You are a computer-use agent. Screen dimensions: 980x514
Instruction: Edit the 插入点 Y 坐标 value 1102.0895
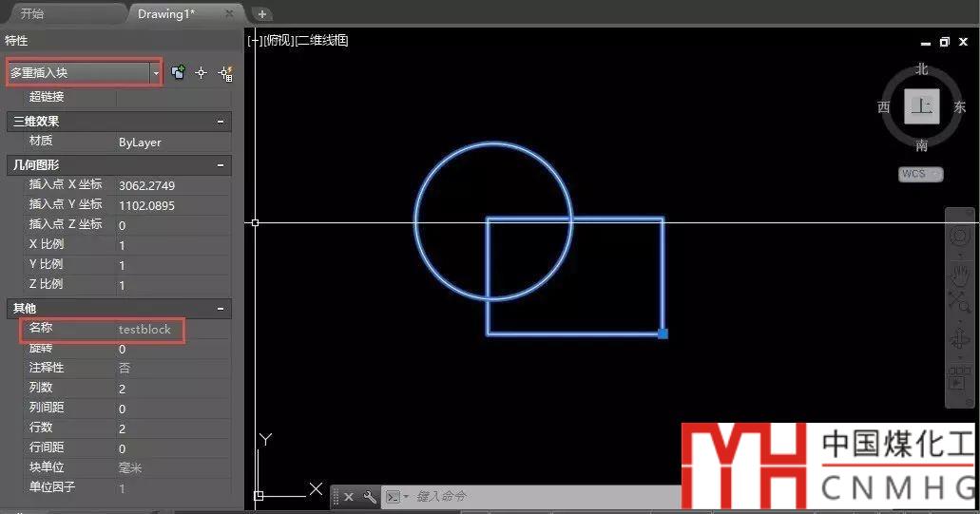point(174,205)
